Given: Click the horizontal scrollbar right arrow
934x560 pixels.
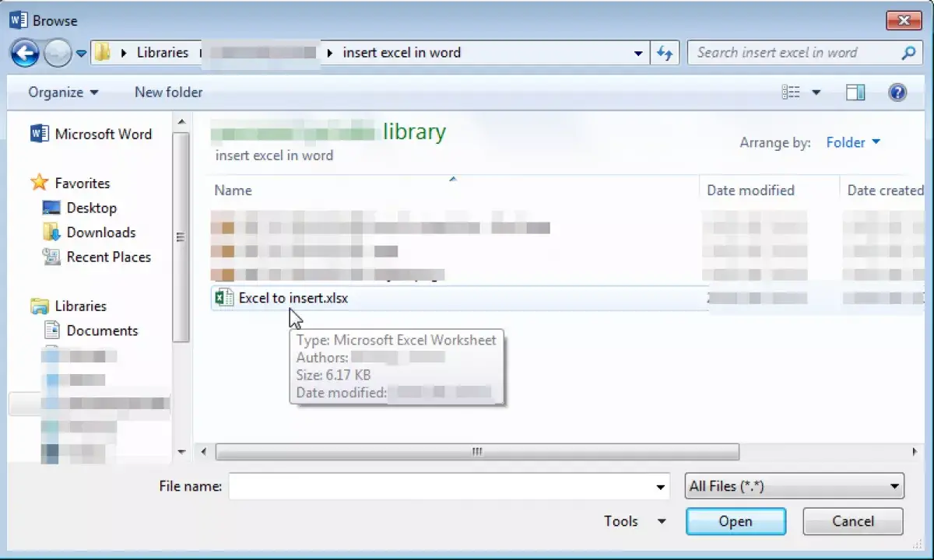Looking at the screenshot, I should pos(915,452).
